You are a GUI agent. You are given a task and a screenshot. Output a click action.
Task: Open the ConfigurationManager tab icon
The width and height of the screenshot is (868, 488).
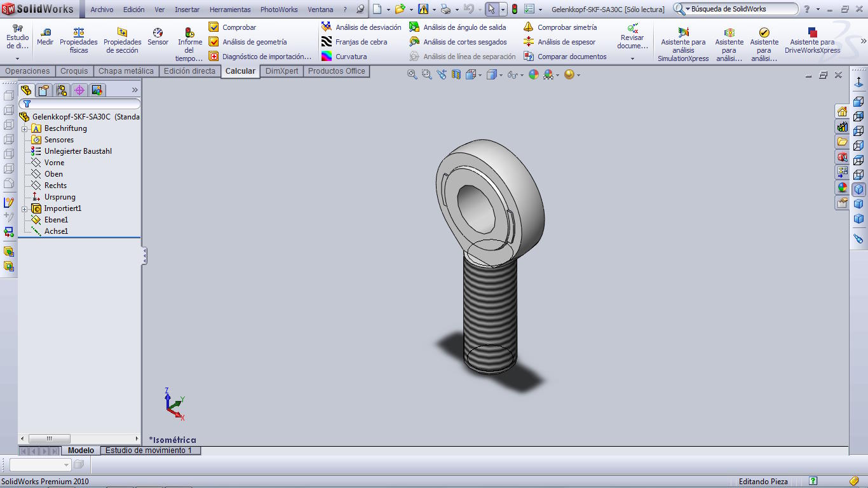61,90
